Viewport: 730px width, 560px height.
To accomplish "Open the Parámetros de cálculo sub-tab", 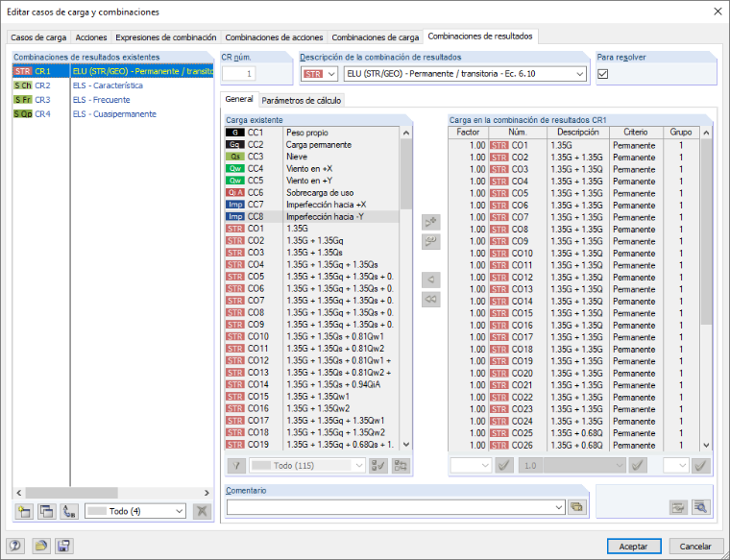I will click(302, 100).
